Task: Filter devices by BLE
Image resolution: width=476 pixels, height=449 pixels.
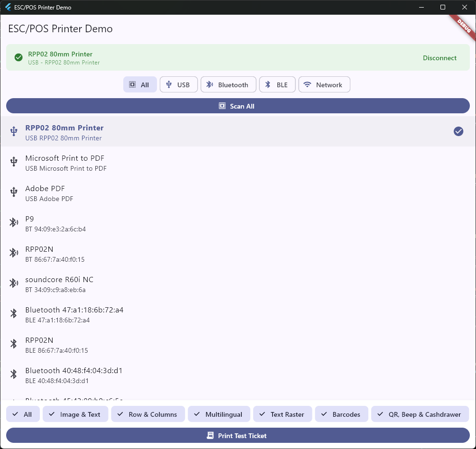Action: [277, 85]
